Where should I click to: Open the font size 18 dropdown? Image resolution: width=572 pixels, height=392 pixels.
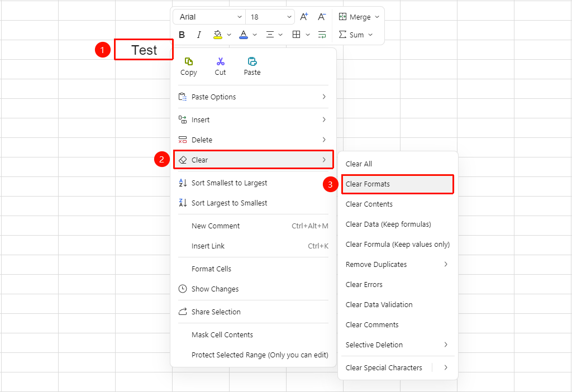270,17
